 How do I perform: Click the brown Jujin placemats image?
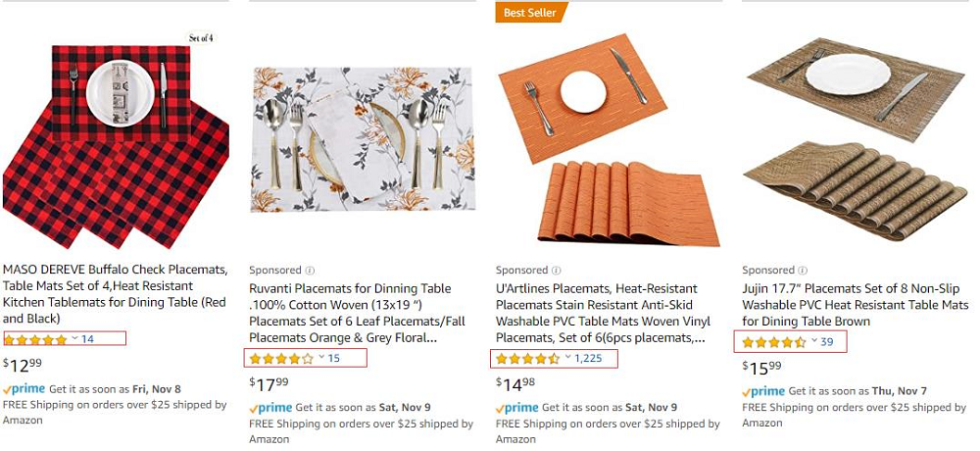click(x=855, y=142)
